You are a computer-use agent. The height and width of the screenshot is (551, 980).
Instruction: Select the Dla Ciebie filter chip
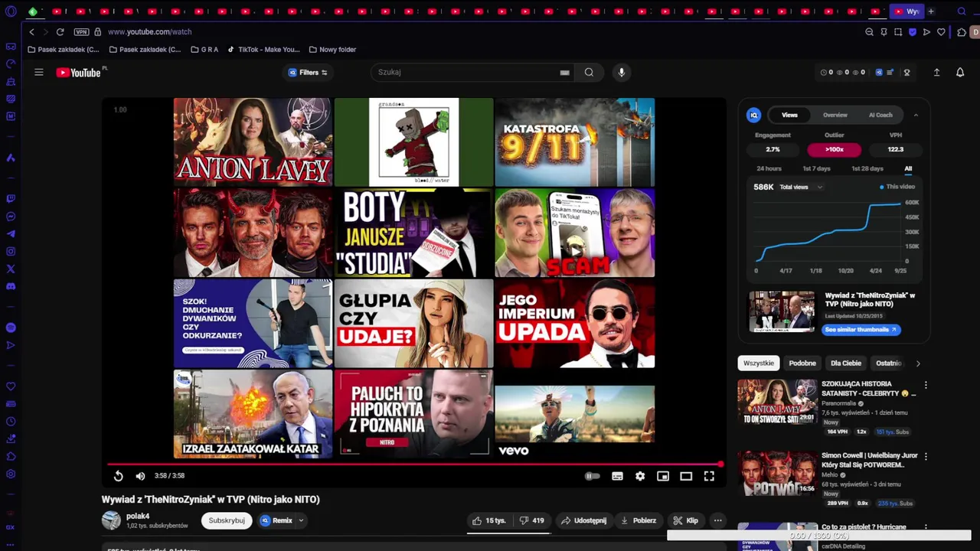(846, 363)
